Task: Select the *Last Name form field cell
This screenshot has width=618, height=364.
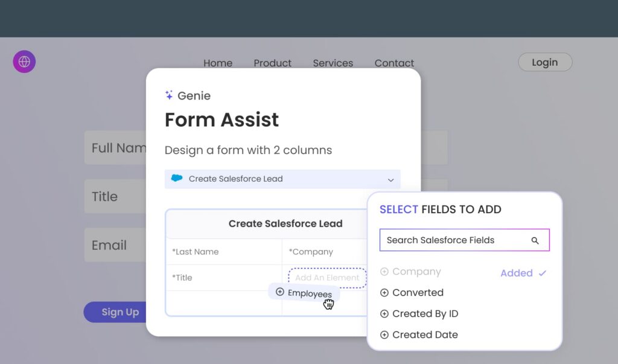Action: [x=223, y=252]
